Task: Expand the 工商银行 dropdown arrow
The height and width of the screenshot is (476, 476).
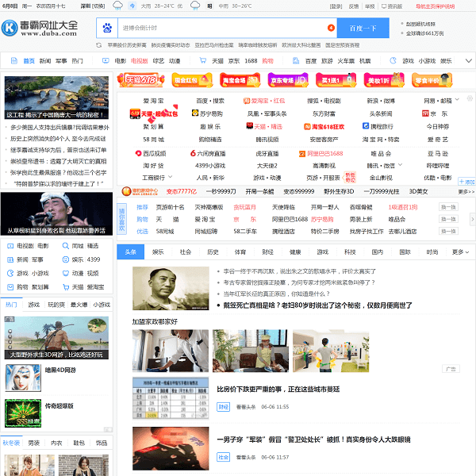Action: 170,177
